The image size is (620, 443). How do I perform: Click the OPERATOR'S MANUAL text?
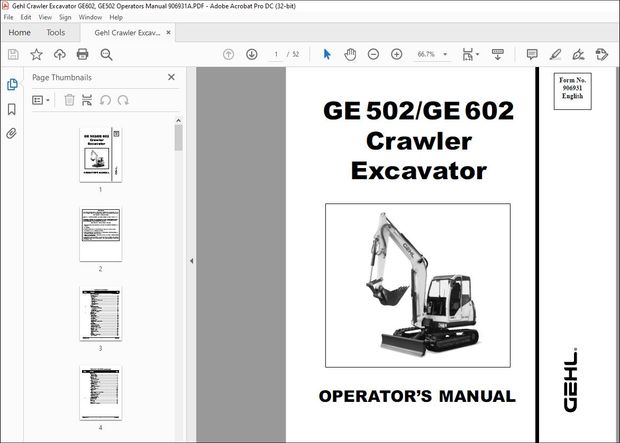pos(417,396)
